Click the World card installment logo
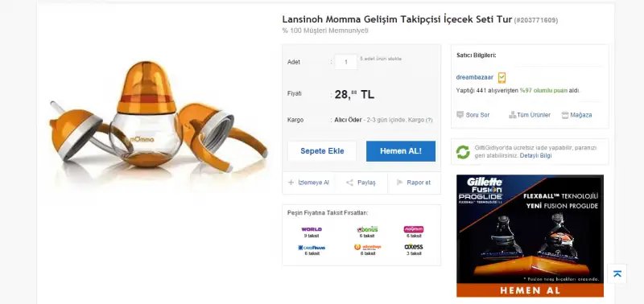 click(312, 229)
